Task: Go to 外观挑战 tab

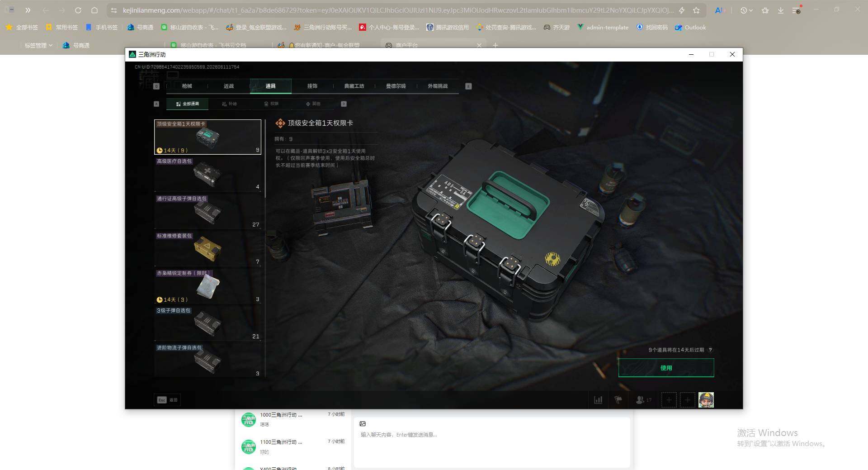Action: (438, 86)
